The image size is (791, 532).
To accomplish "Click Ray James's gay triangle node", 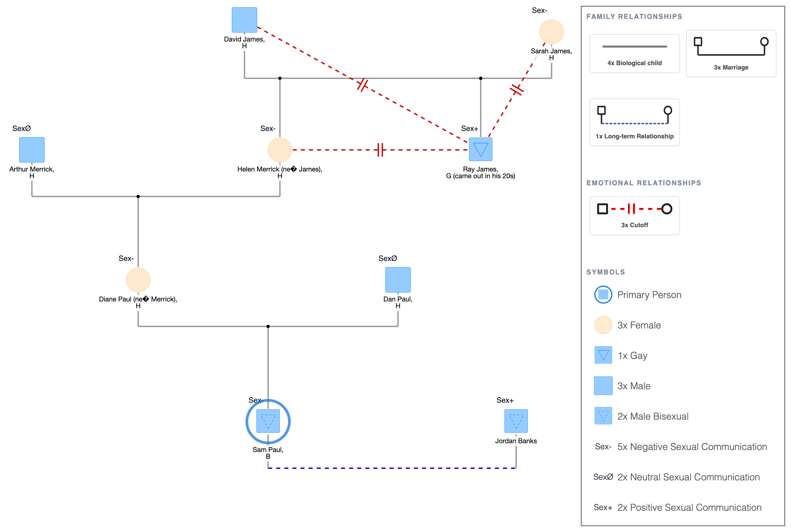I will point(480,149).
